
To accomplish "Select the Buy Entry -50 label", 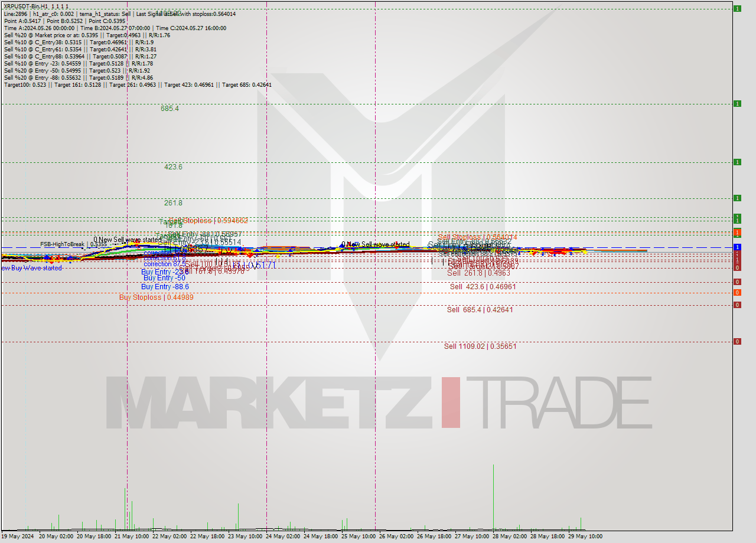I will [164, 278].
